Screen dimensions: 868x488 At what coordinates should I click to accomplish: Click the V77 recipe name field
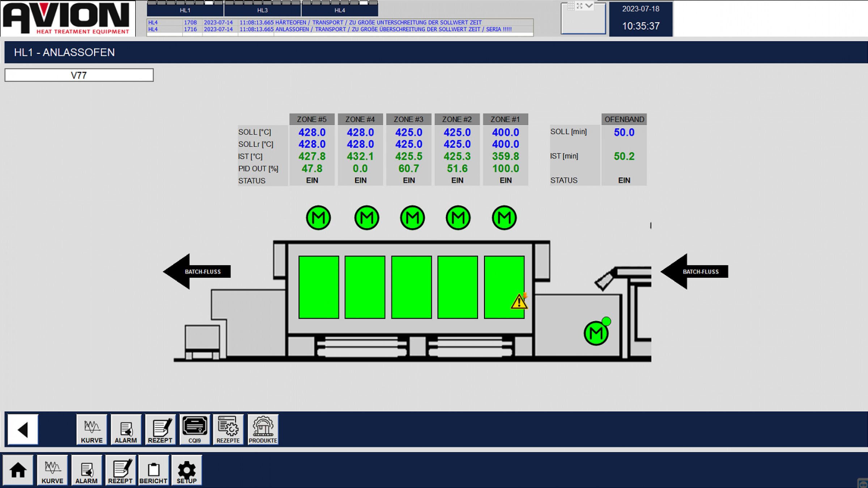point(79,75)
